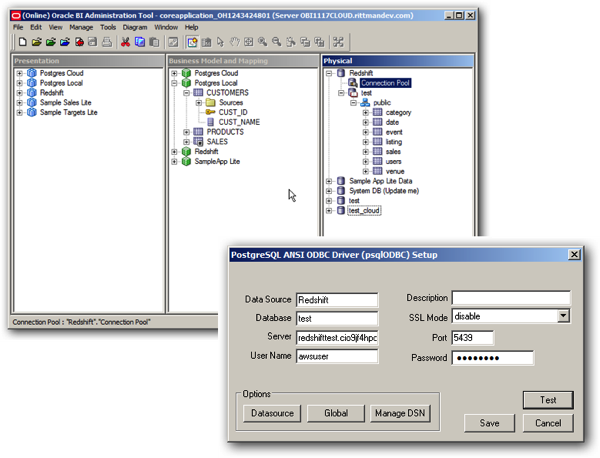Click into the Server input field

pos(337,338)
